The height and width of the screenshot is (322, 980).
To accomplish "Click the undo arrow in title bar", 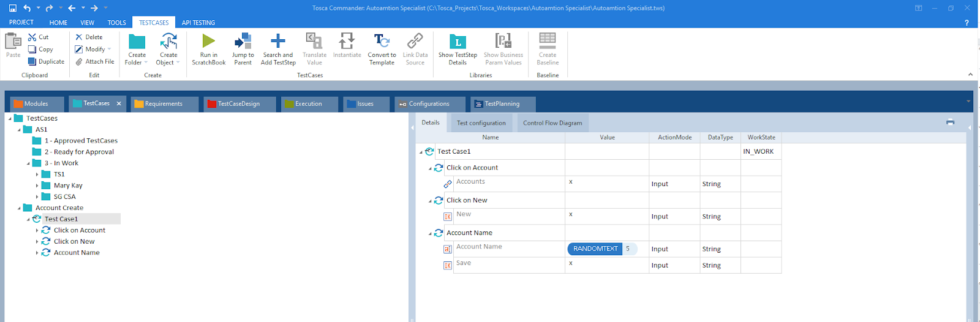I will tap(27, 8).
